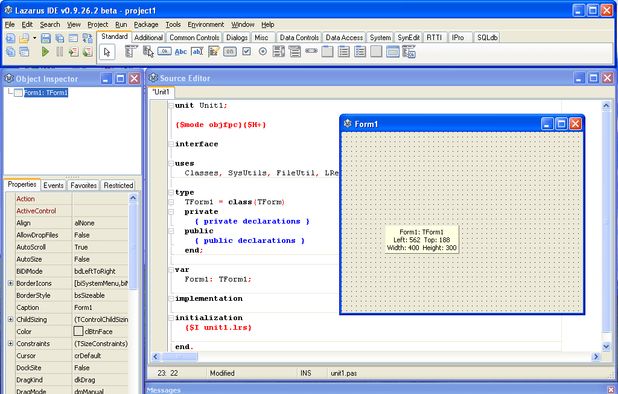Switch to the Additional palette tab
The image size is (618, 394).
pyautogui.click(x=148, y=37)
